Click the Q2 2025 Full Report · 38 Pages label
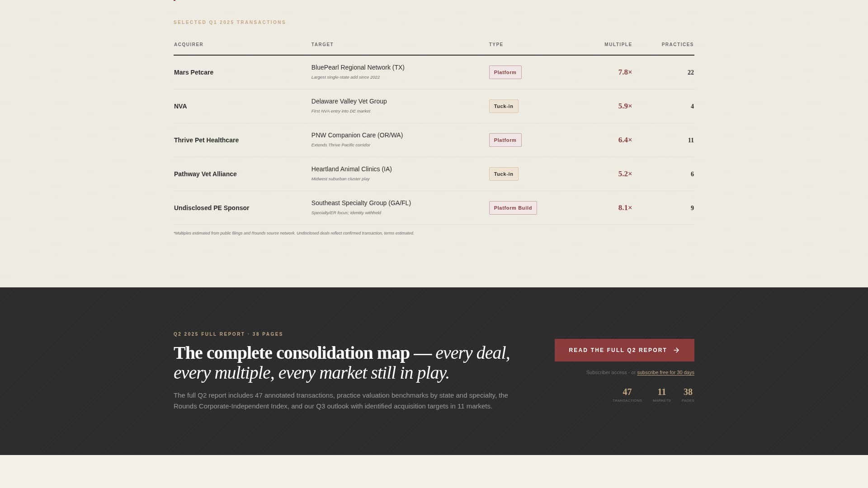The image size is (868, 488). [x=228, y=334]
